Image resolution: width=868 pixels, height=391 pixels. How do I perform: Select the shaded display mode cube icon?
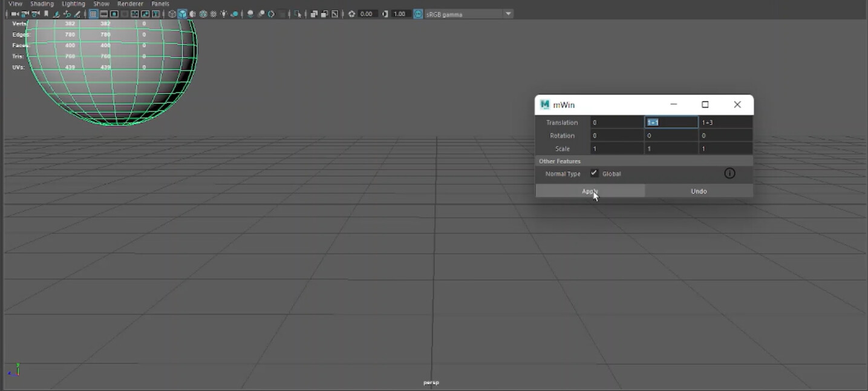[183, 13]
